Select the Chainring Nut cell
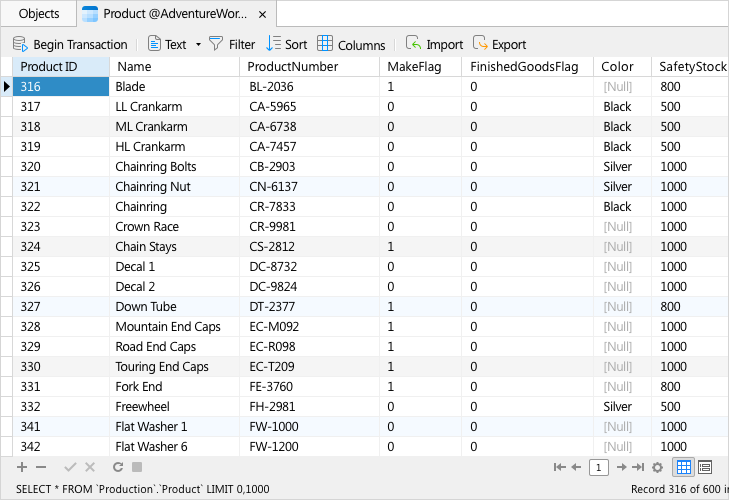 [x=174, y=187]
